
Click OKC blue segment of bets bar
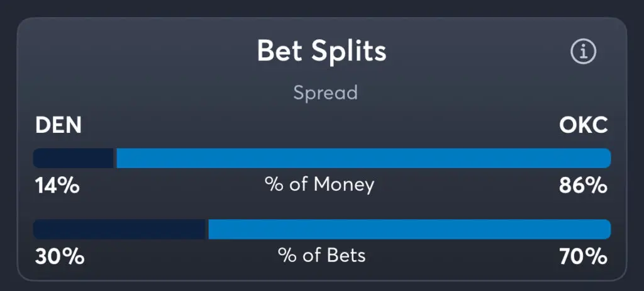click(x=409, y=229)
